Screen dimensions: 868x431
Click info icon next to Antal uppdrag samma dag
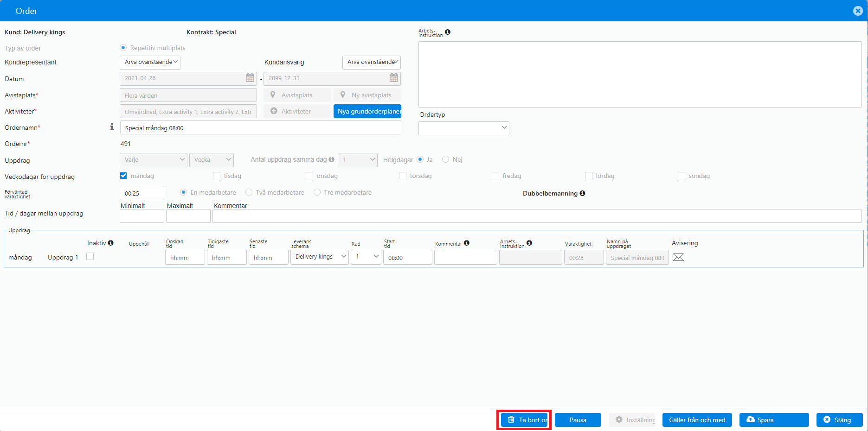point(331,159)
